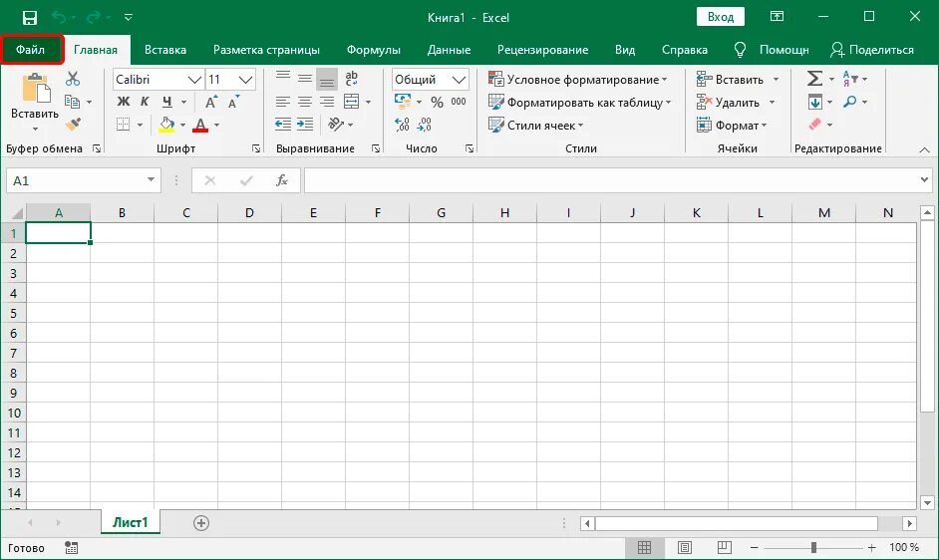Decrease font size with the small A icon
939x560 pixels.
pos(233,102)
